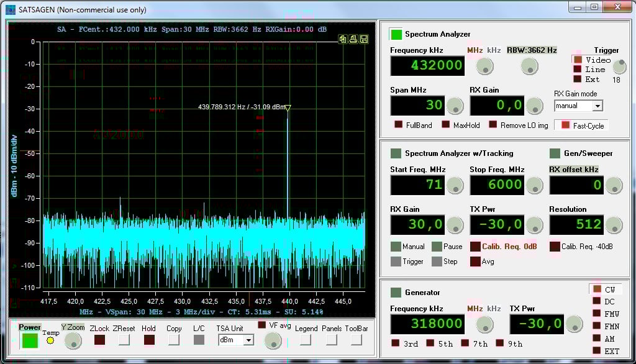Toggle the Legend button

306,340
